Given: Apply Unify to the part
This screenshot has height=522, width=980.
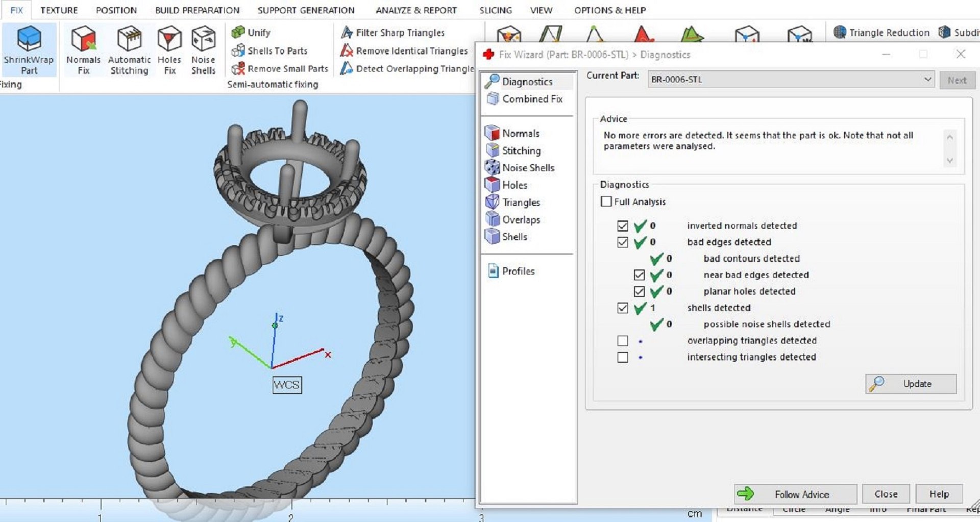Looking at the screenshot, I should (251, 33).
